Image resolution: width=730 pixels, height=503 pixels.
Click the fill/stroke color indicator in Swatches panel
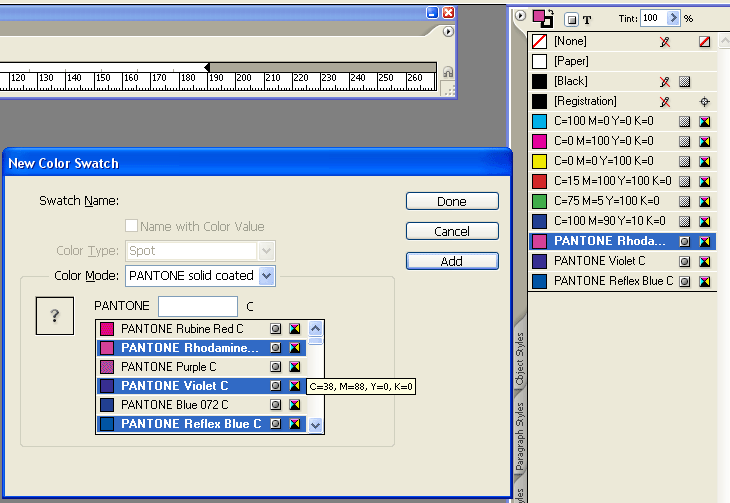coord(543,18)
